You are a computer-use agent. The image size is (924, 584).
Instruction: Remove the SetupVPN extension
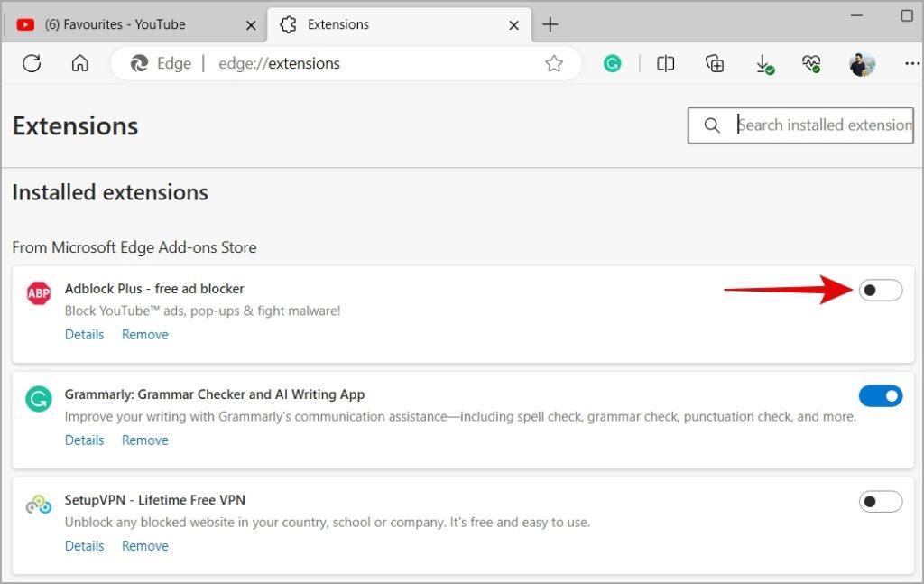point(145,546)
